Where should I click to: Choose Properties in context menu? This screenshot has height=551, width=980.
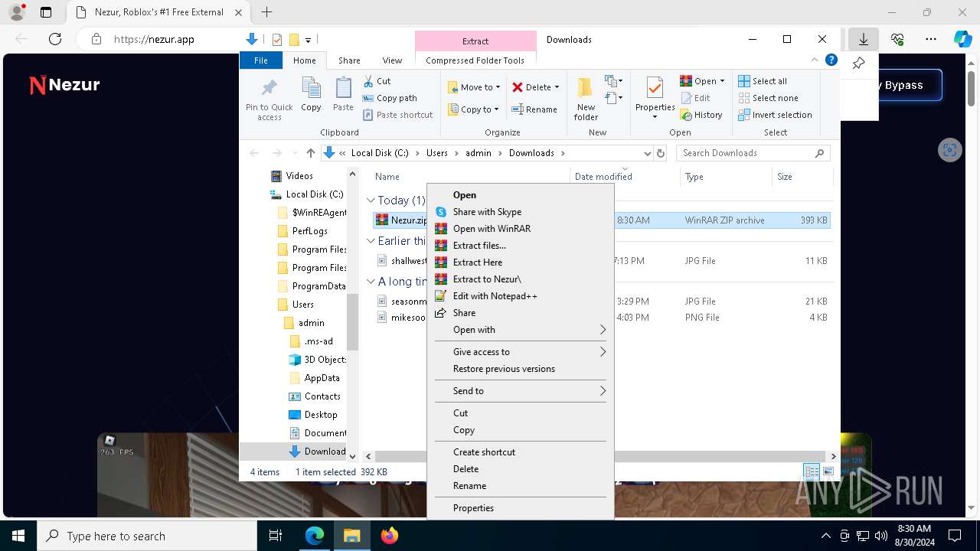coord(520,508)
